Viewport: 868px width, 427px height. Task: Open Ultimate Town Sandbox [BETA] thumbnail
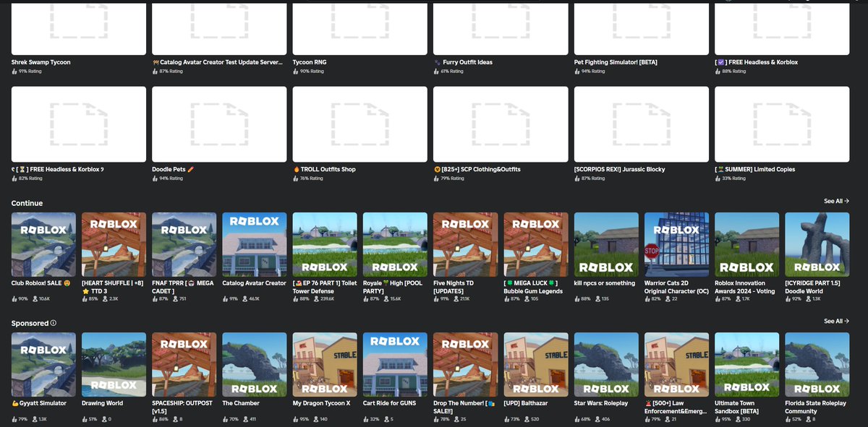746,365
